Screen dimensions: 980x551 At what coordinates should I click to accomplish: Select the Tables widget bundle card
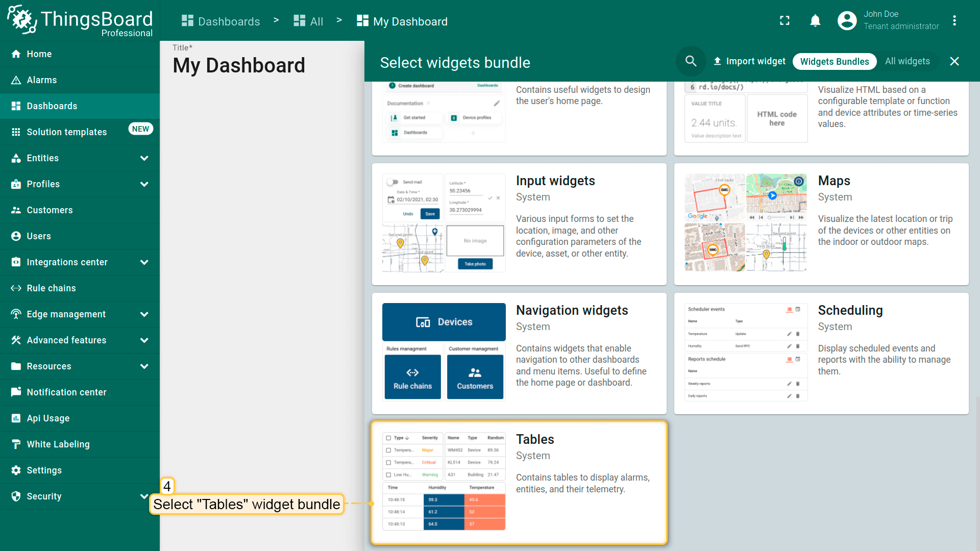click(519, 482)
